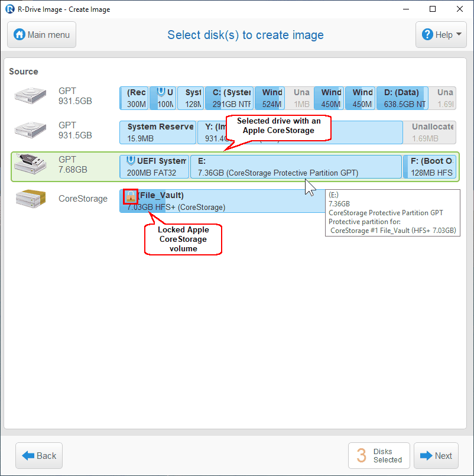
Task: Maximize the R-Drive Image window
Action: pos(433,9)
